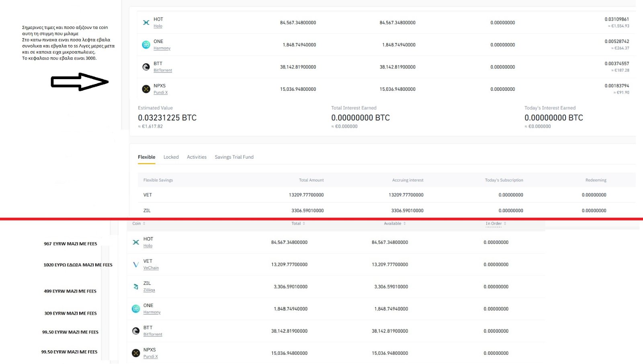Click the ZIL total amount 3306.59010000
Screen dimensions: 643x364
[x=307, y=211]
